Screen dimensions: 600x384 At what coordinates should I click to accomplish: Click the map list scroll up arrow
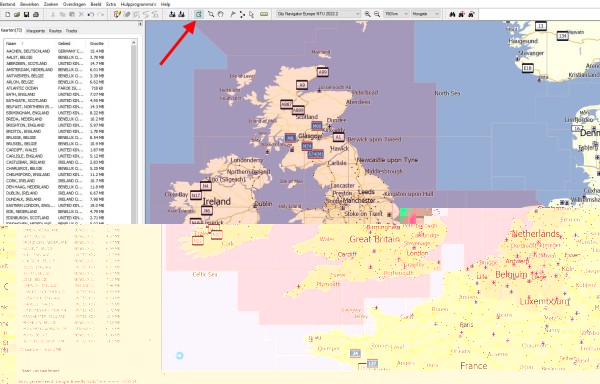click(x=134, y=42)
